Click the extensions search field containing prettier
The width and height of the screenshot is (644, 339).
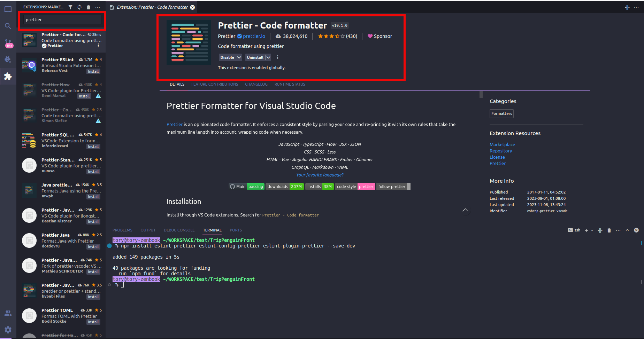pyautogui.click(x=62, y=20)
